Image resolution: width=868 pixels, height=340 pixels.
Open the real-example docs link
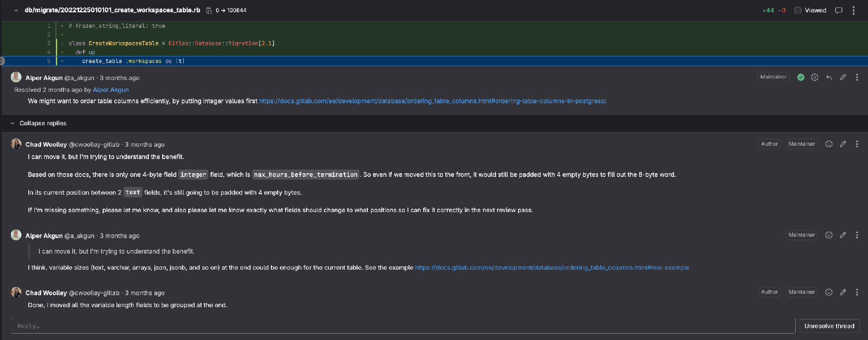click(552, 268)
